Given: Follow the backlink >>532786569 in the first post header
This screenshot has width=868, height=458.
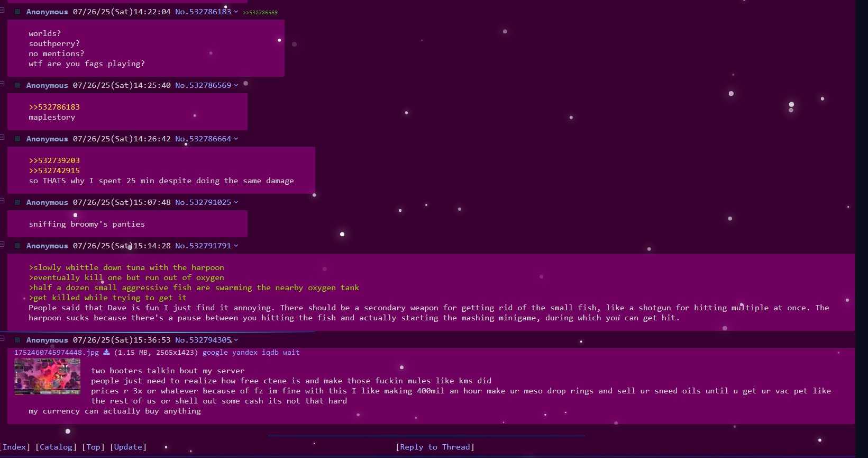Looking at the screenshot, I should click(x=260, y=12).
